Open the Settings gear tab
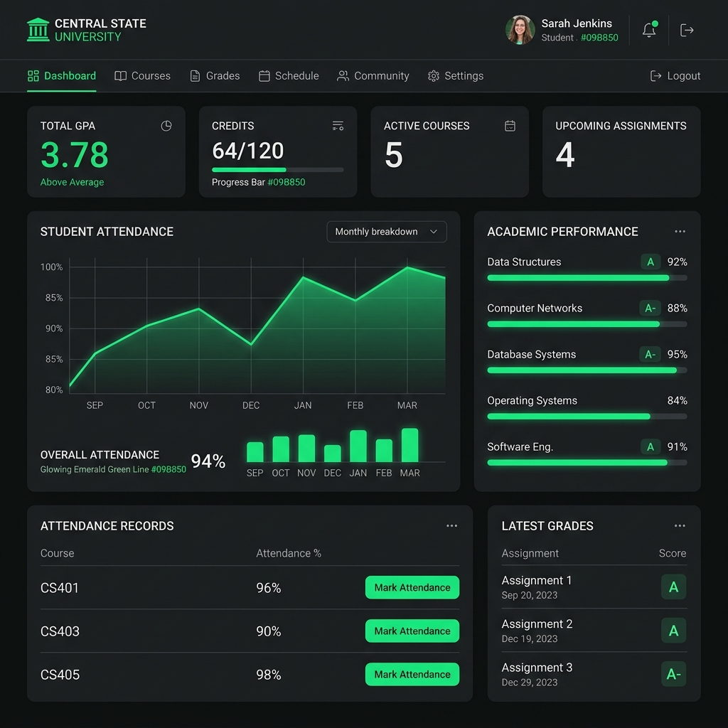The height and width of the screenshot is (728, 728). (x=456, y=75)
